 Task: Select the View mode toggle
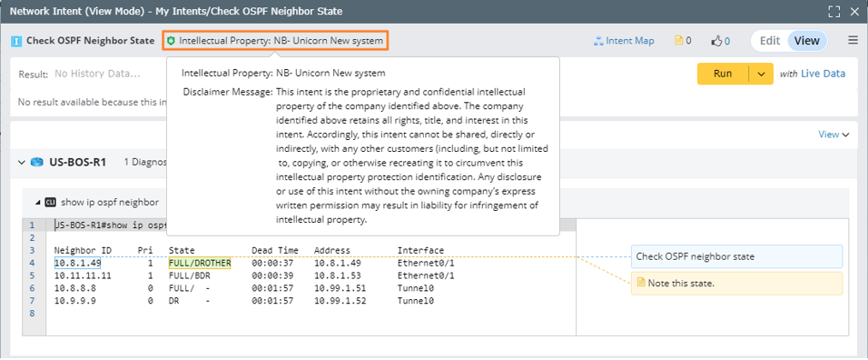[807, 41]
